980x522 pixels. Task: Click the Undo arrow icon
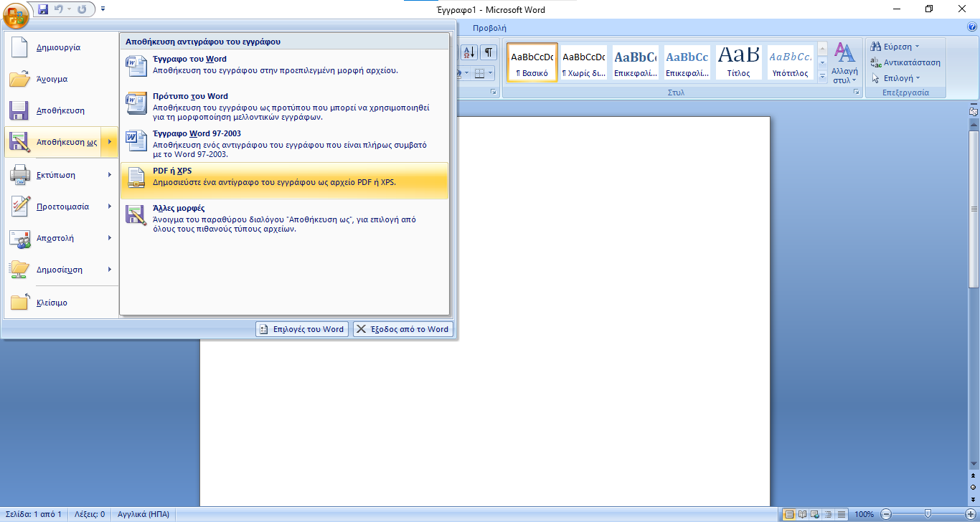tap(59, 9)
